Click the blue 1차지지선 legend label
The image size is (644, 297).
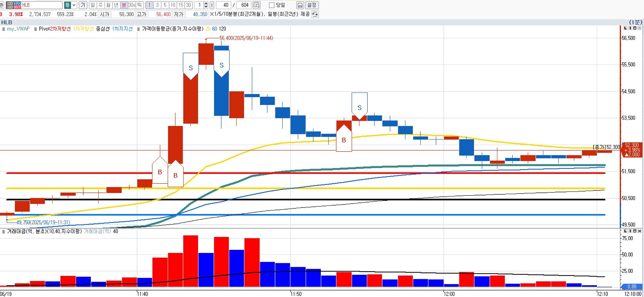coord(122,29)
